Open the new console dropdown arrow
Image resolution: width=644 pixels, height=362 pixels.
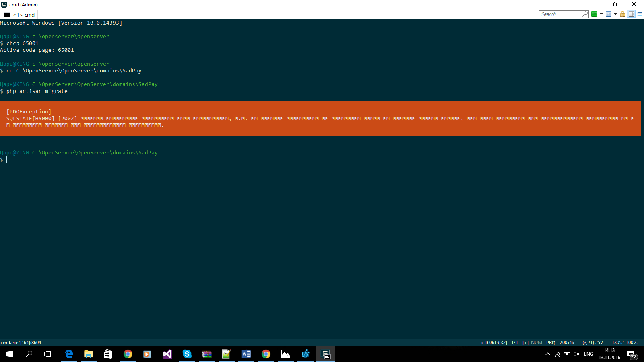601,14
